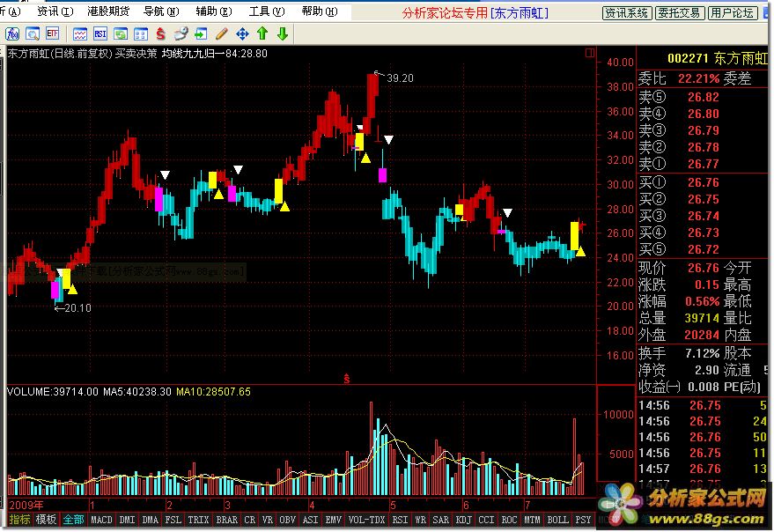The height and width of the screenshot is (532, 774).
Task: Click the 用户论坛 button
Action: [x=732, y=13]
